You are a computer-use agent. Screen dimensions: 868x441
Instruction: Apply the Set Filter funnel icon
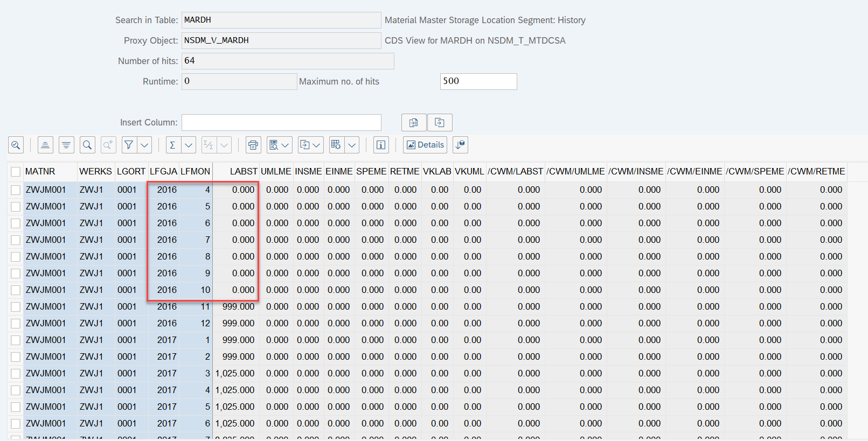[129, 145]
